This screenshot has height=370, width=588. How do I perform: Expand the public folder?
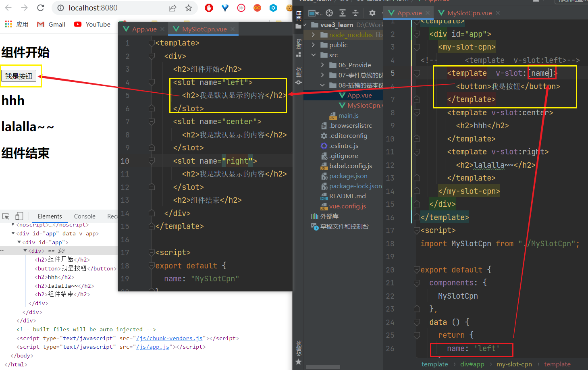click(313, 45)
